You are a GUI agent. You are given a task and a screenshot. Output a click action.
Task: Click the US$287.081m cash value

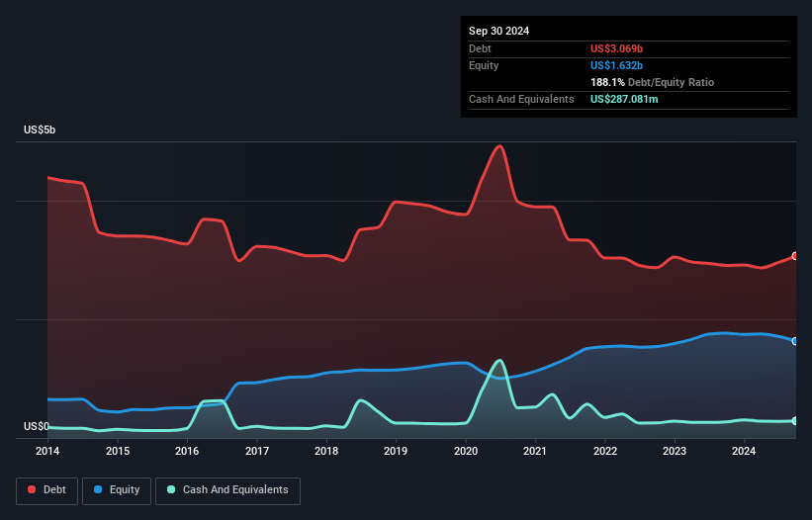pyautogui.click(x=624, y=99)
